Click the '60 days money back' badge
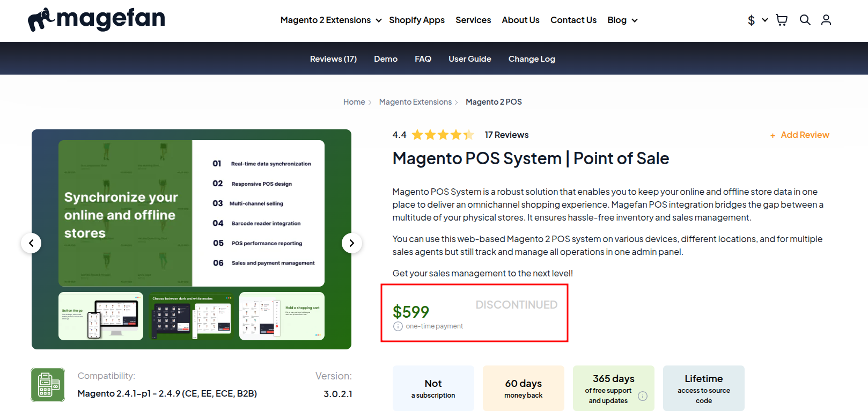 524,389
